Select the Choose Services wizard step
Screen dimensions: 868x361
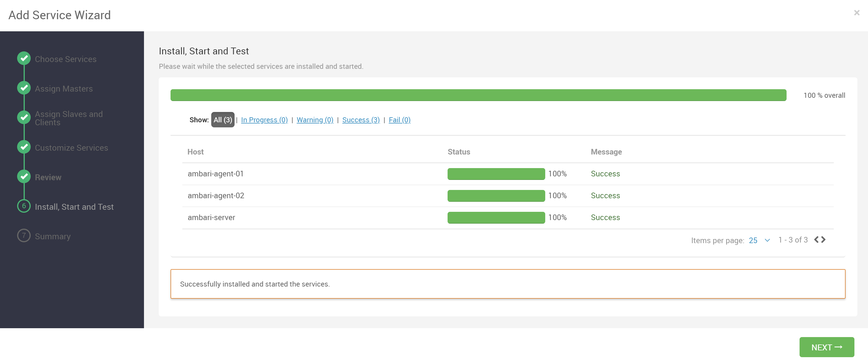pyautogui.click(x=65, y=59)
